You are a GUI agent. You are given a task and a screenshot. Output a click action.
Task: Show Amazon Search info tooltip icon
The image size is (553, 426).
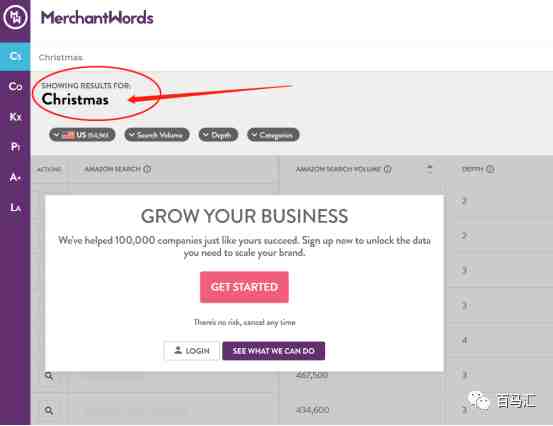pos(147,169)
